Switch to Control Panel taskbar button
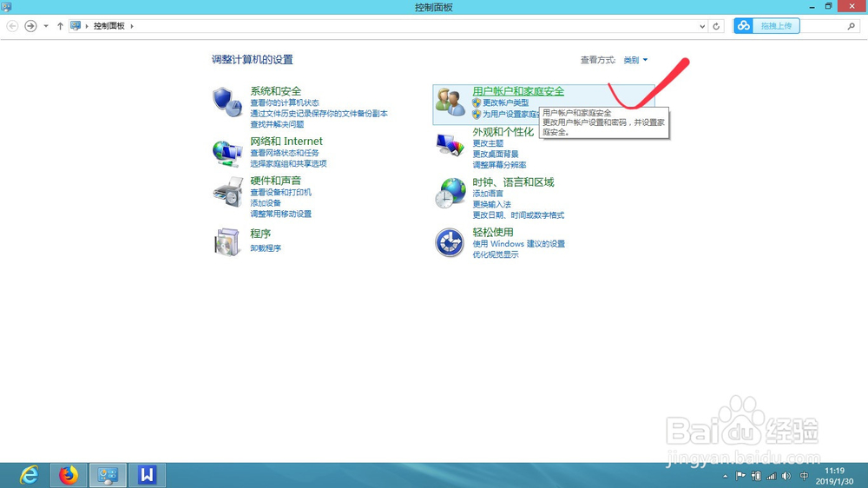The image size is (868, 488). coord(108,475)
